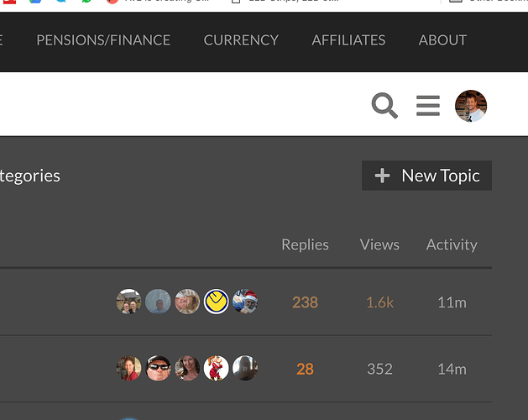Create a New Topic
This screenshot has height=420, width=528.
[426, 176]
